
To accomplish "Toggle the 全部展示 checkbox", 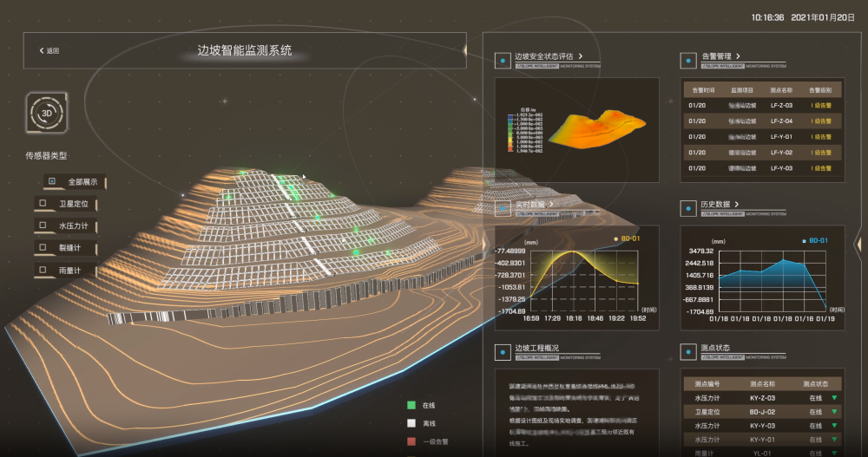I will tap(52, 182).
